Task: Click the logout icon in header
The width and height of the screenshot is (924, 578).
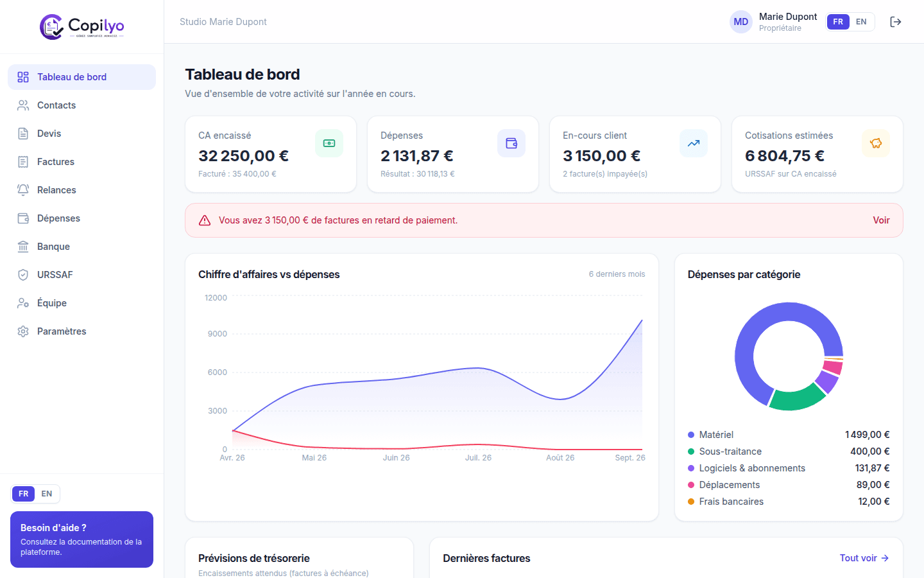Action: (896, 22)
